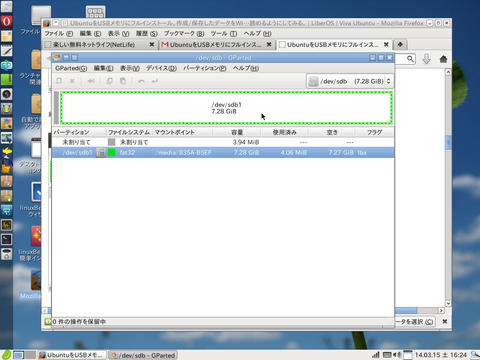Image resolution: width=480 pixels, height=360 pixels.
Task: Open Firefox ファイル(F) menu
Action: tap(58, 34)
